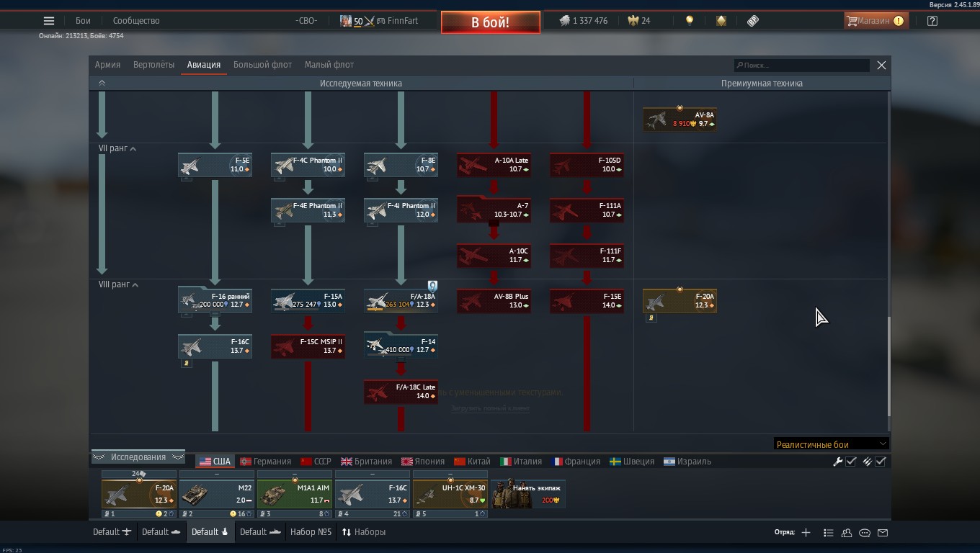This screenshot has width=980, height=553.
Task: Open the Наборы presets list
Action: pos(364,532)
